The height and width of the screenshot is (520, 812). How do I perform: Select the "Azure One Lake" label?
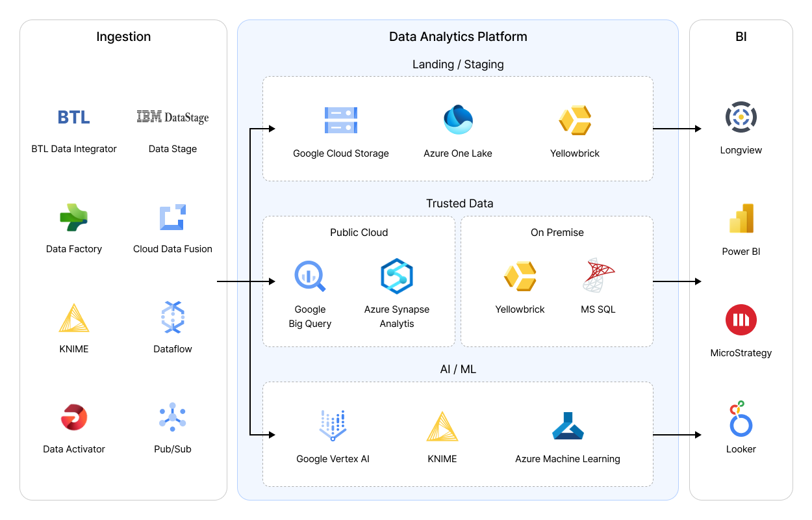(458, 154)
